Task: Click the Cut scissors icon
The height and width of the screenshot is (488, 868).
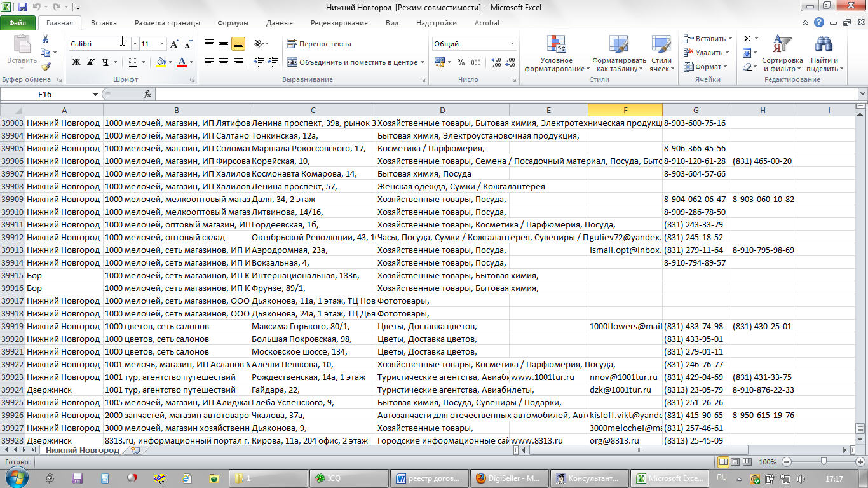Action: coord(46,39)
